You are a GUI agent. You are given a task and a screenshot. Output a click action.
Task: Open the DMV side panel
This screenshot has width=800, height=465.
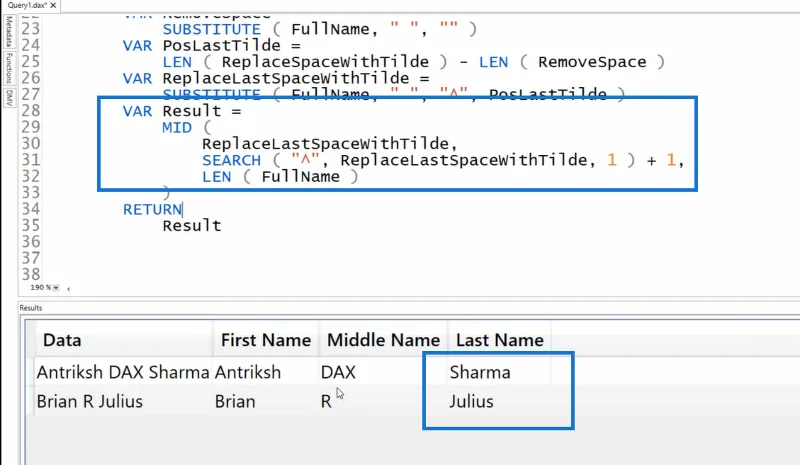[9, 97]
